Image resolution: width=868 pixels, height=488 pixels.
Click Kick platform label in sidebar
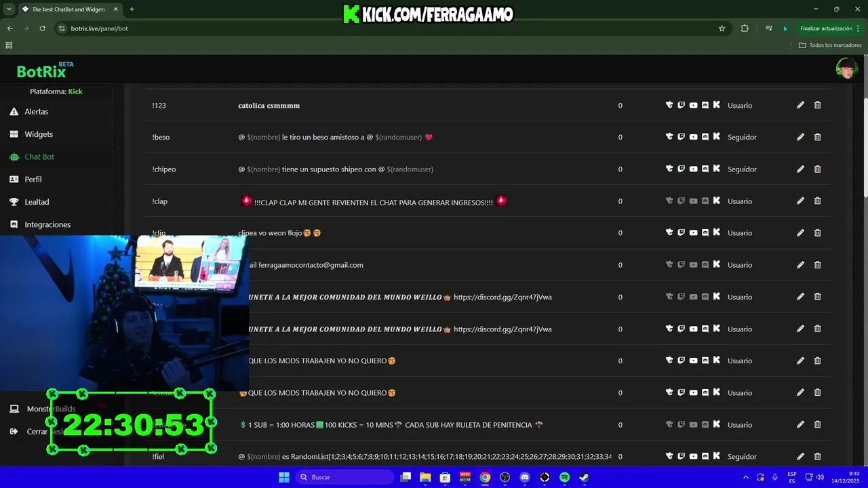click(75, 91)
